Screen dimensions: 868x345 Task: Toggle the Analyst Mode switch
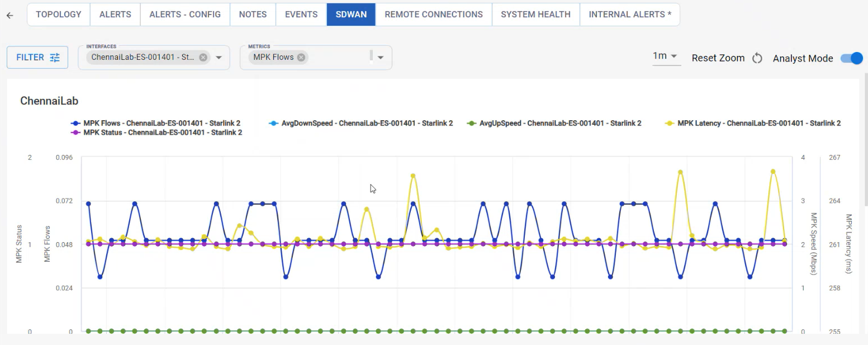(x=851, y=58)
